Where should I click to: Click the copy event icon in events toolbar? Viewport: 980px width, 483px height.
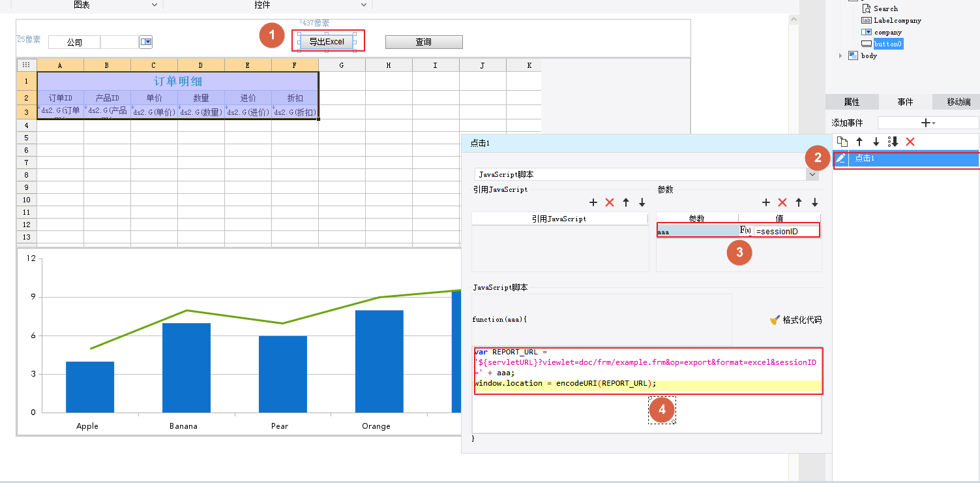click(x=842, y=142)
